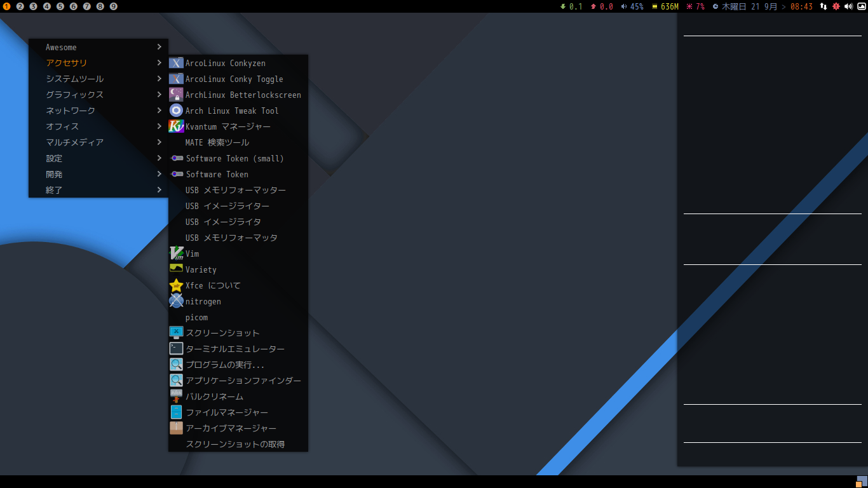Expand the システムツール submenu arrow
The height and width of the screenshot is (488, 868).
click(159, 79)
